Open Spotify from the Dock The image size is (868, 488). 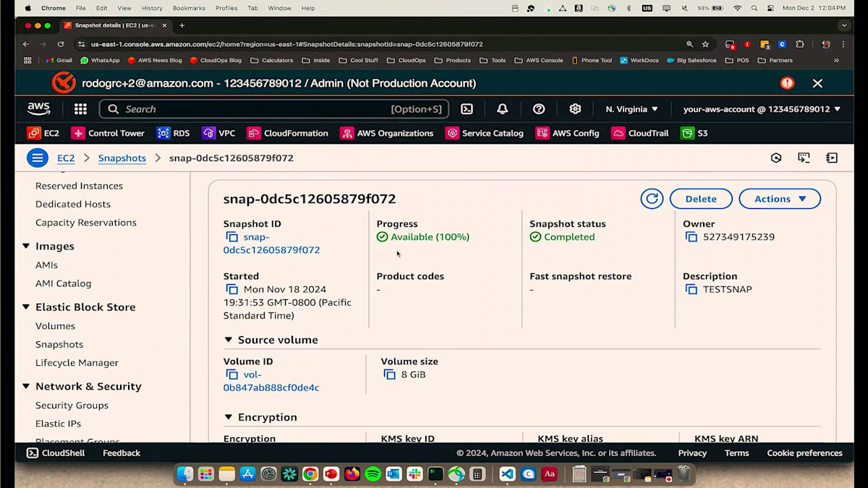(x=373, y=474)
